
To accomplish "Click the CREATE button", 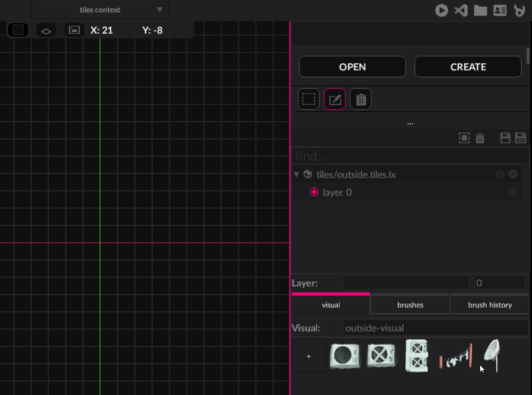I will (x=468, y=67).
